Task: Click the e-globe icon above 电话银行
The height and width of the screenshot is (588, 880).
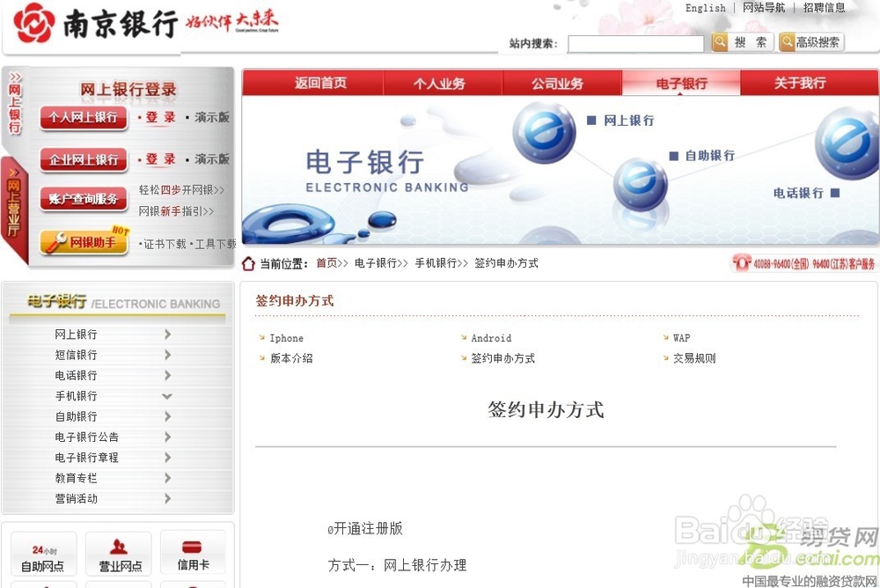Action: 847,143
